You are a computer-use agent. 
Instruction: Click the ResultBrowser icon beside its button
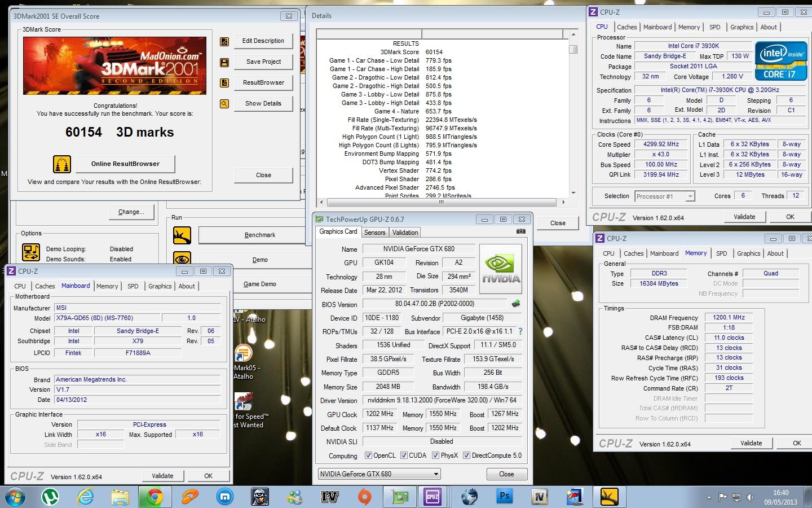[224, 83]
